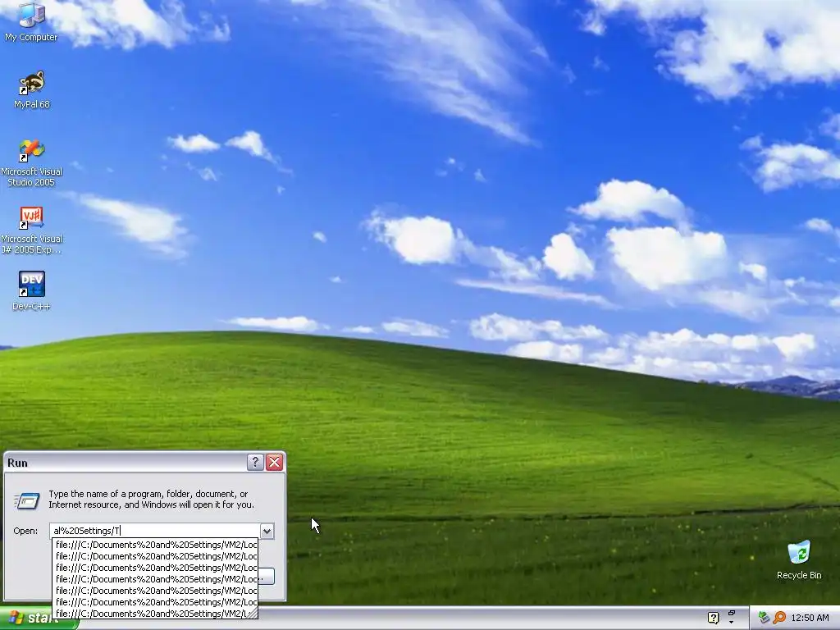Select the Recycle Bin icon
Image resolution: width=840 pixels, height=630 pixels.
point(799,559)
